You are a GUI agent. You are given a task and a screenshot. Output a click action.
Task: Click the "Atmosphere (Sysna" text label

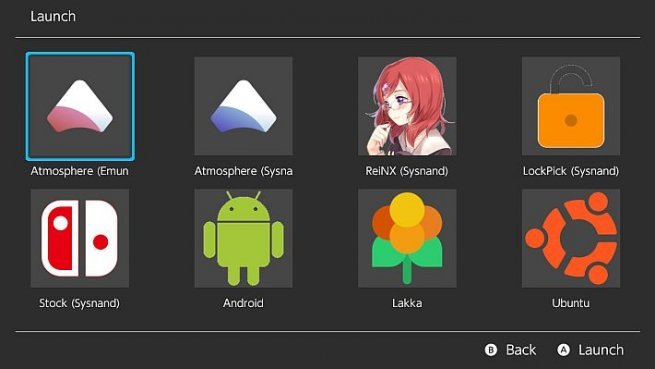coord(244,171)
